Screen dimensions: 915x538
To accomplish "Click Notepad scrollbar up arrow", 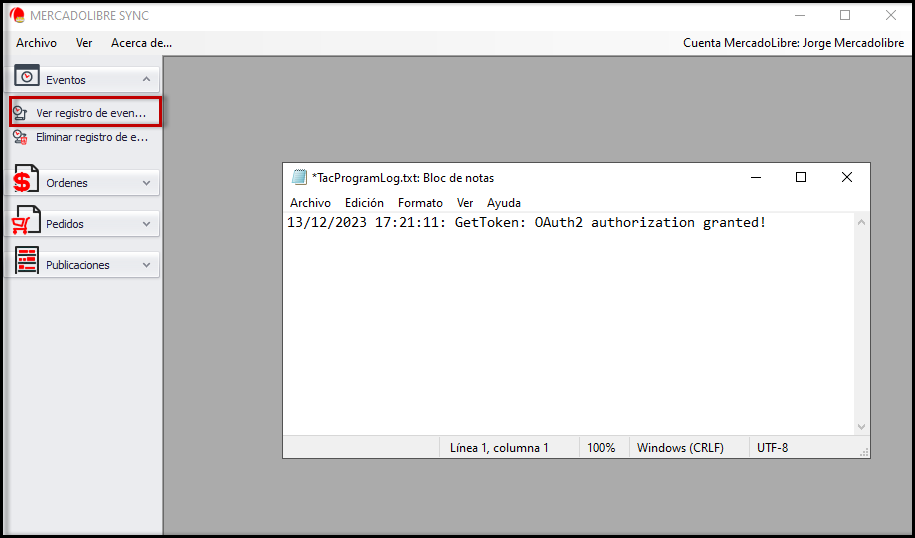I will click(861, 222).
